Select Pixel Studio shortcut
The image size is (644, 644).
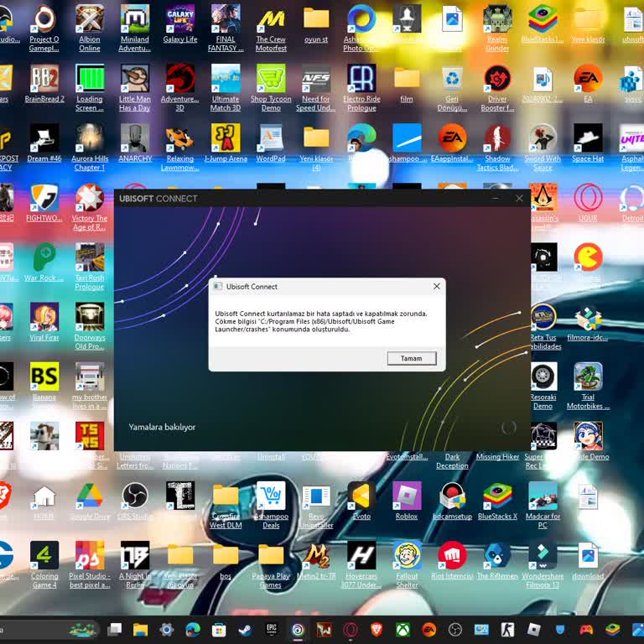pos(90,564)
